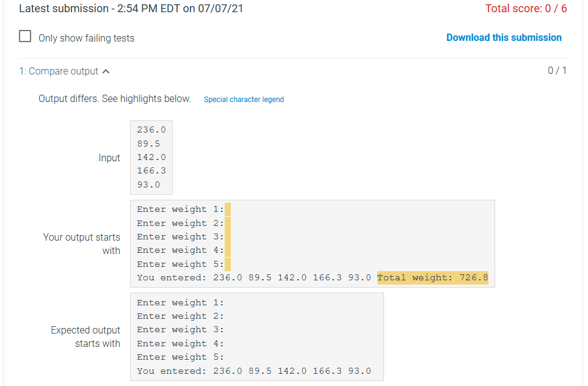Click the You entered line in expected output
This screenshot has height=386, width=588.
point(257,370)
